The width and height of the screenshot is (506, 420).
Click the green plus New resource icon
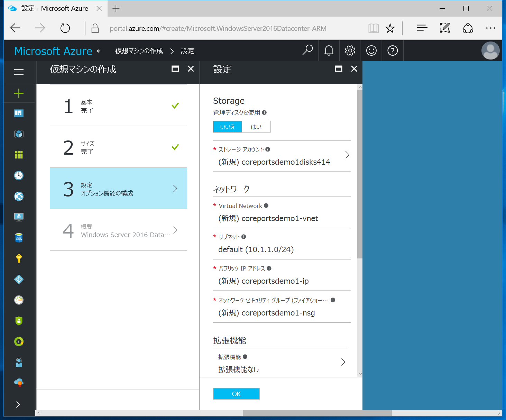[19, 93]
